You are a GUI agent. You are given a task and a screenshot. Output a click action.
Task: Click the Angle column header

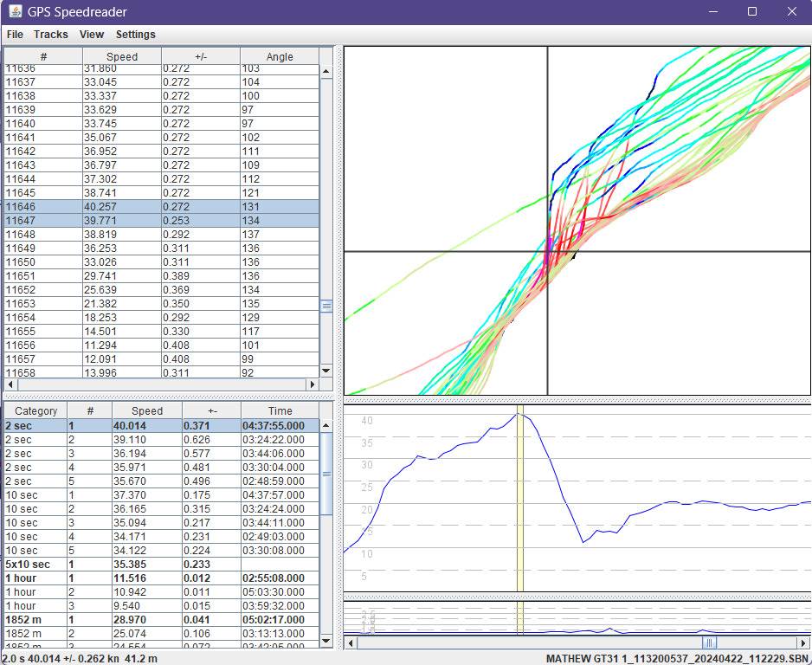[x=280, y=56]
